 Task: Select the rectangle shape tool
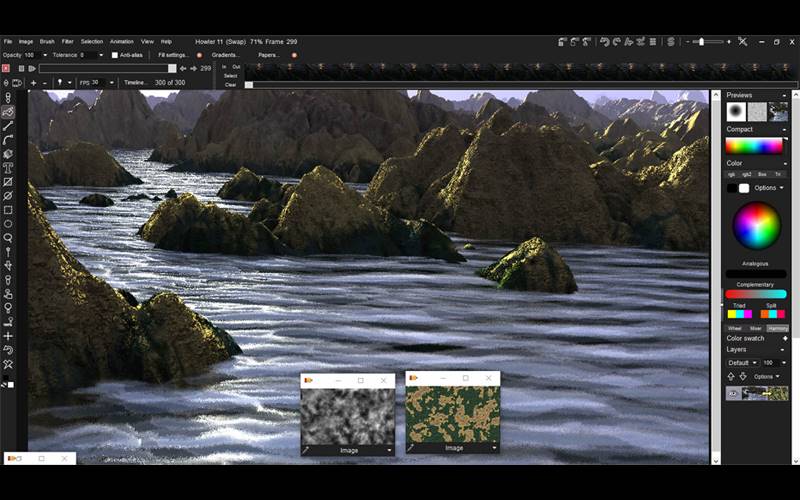tap(8, 210)
